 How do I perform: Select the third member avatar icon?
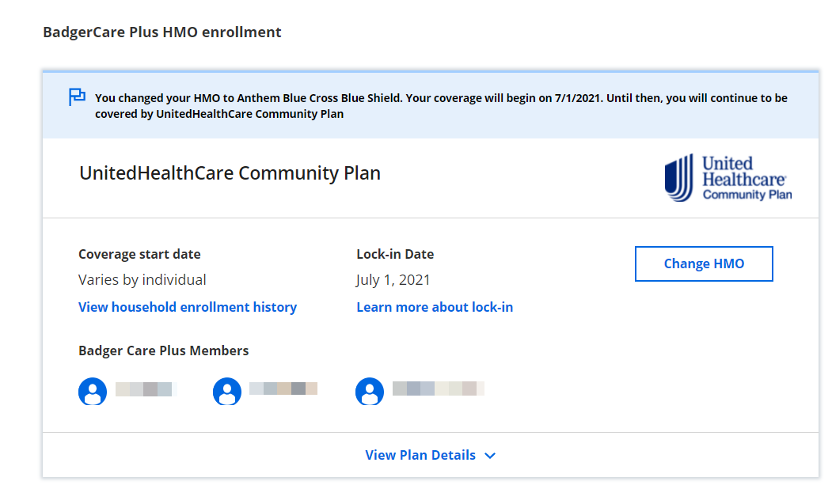pyautogui.click(x=370, y=391)
